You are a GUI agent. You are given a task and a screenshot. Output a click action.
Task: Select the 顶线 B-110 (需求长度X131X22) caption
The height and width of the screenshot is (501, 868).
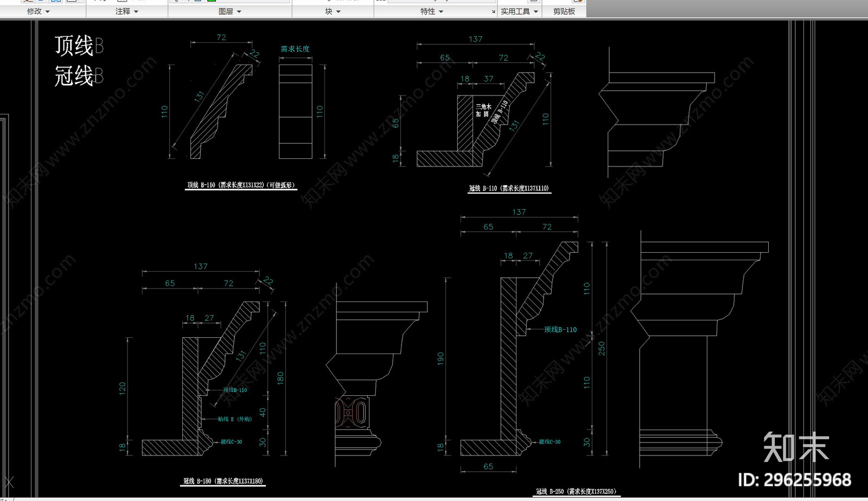[241, 185]
